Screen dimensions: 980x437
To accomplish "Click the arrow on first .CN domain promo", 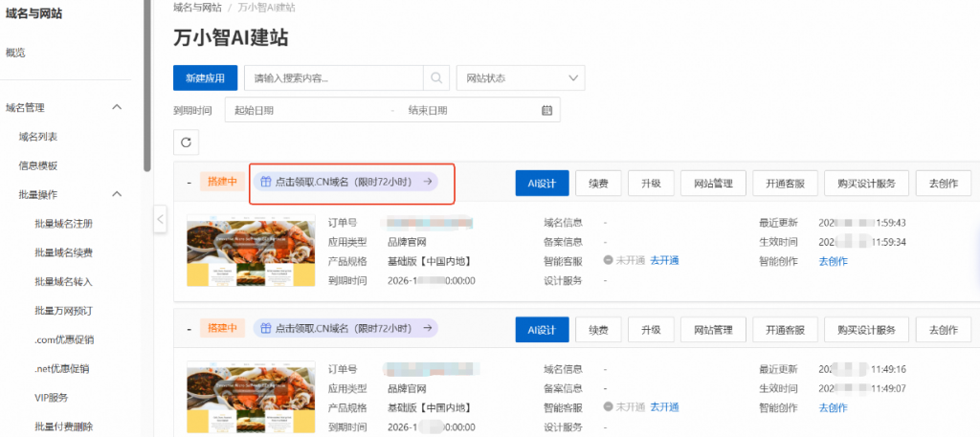I will click(429, 181).
